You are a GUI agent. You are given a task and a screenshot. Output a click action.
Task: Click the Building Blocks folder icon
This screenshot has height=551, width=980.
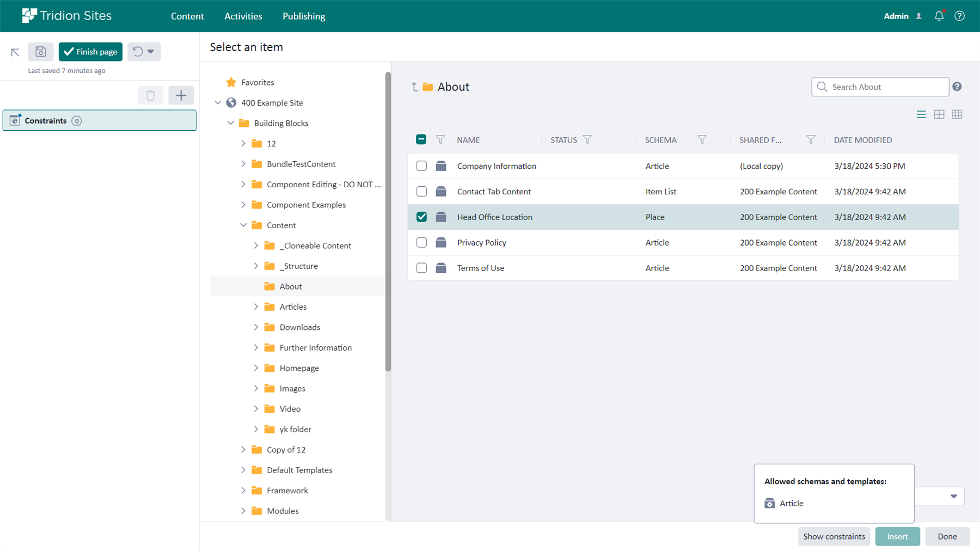coord(244,123)
